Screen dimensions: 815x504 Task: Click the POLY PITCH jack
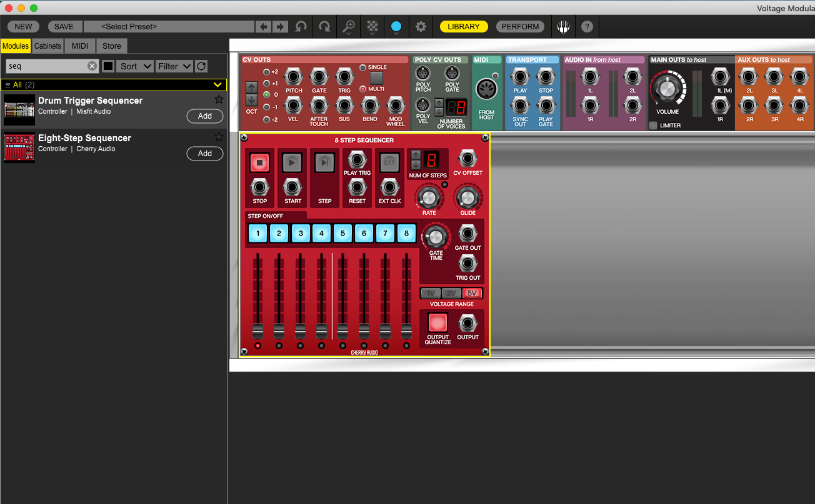point(423,73)
